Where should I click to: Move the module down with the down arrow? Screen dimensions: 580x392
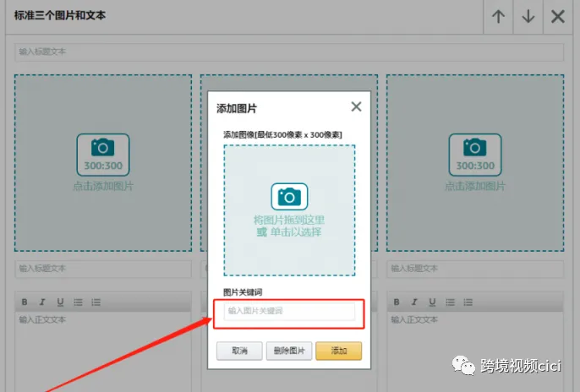pyautogui.click(x=528, y=17)
